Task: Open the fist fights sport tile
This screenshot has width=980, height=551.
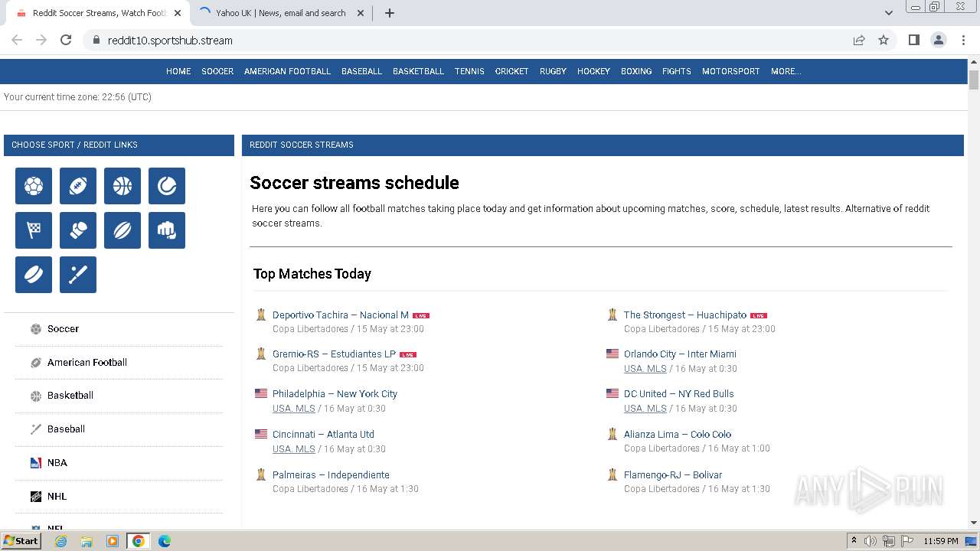Action: pyautogui.click(x=167, y=230)
